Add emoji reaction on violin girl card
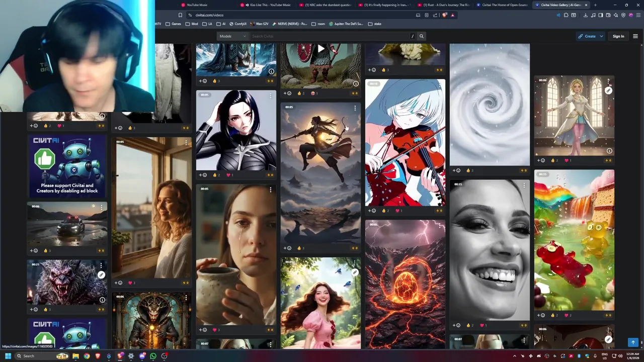This screenshot has height=362, width=644. tap(372, 211)
